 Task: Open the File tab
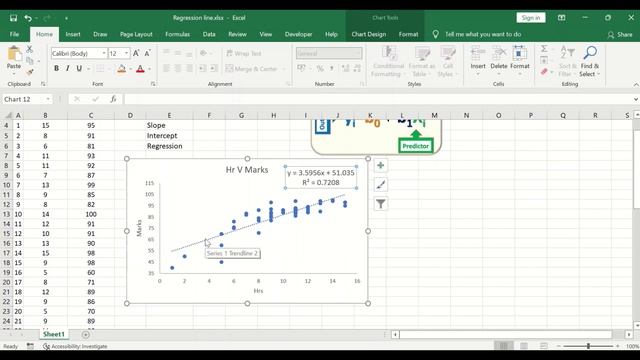[14, 35]
